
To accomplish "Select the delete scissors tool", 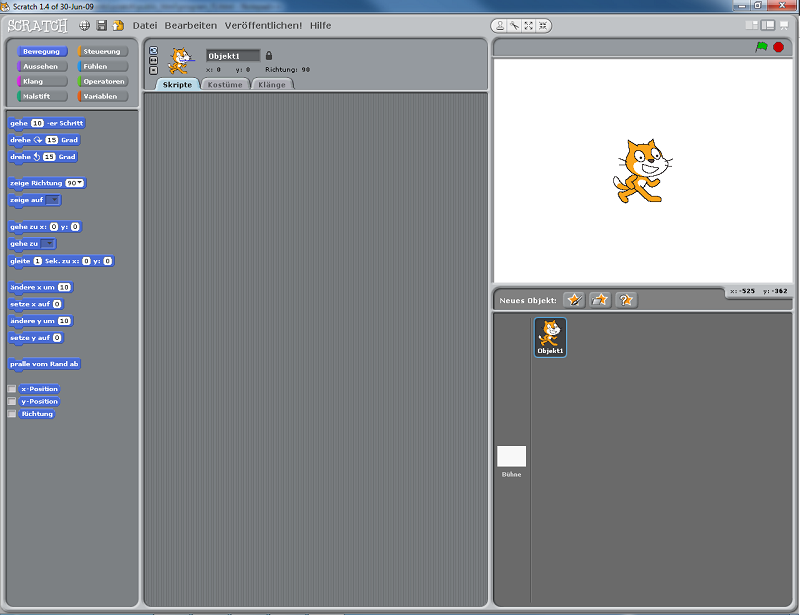I will [x=514, y=26].
